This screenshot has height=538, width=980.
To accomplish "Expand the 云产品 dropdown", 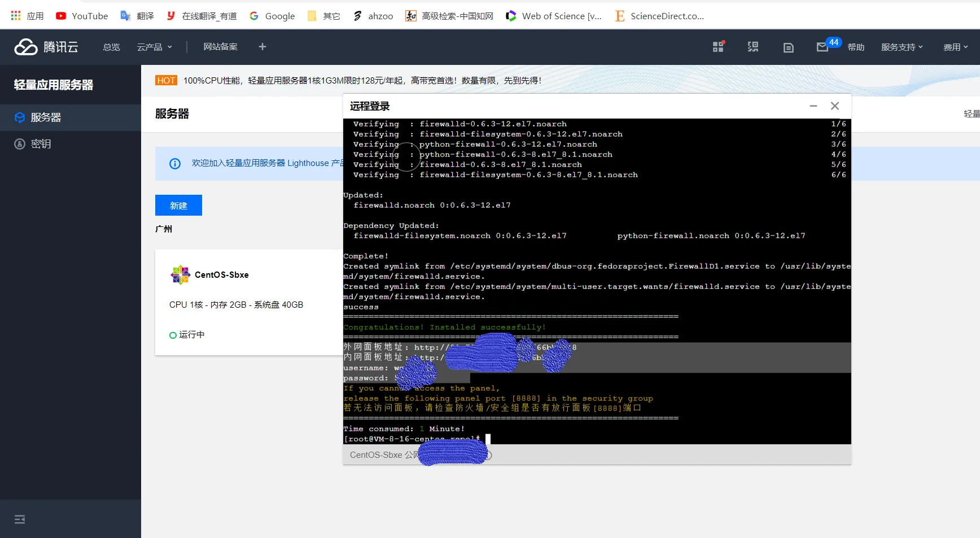I will coord(154,47).
